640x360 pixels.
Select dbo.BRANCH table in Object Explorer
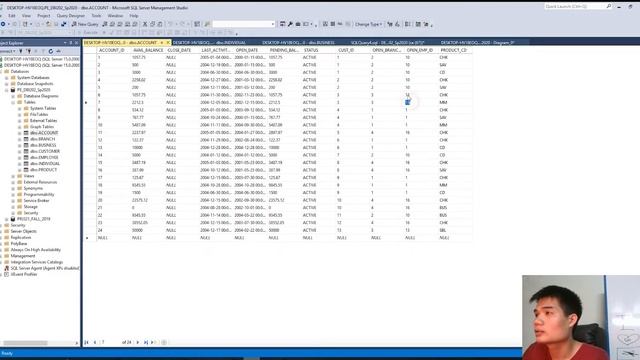42,139
